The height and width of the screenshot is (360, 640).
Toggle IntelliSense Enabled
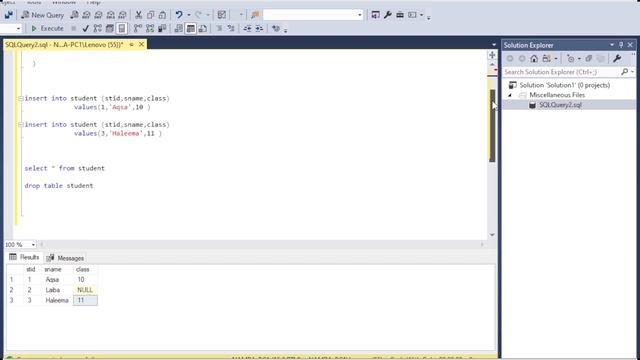[122, 28]
